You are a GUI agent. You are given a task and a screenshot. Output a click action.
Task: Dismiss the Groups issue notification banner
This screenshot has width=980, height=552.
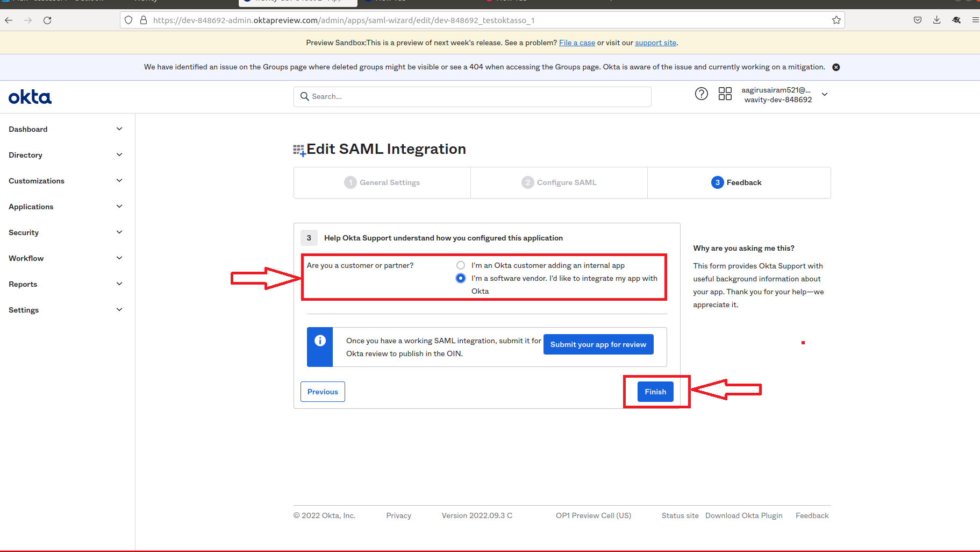coord(836,67)
